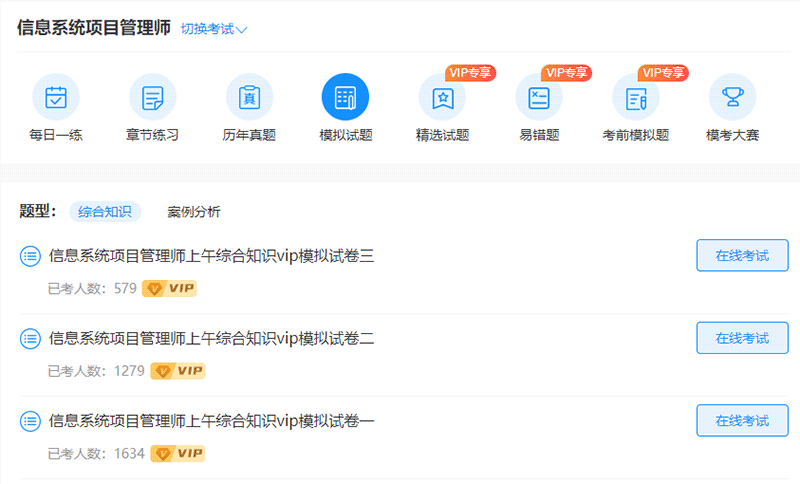
Task: Select the 模拟试题 blue icon
Action: click(x=345, y=98)
